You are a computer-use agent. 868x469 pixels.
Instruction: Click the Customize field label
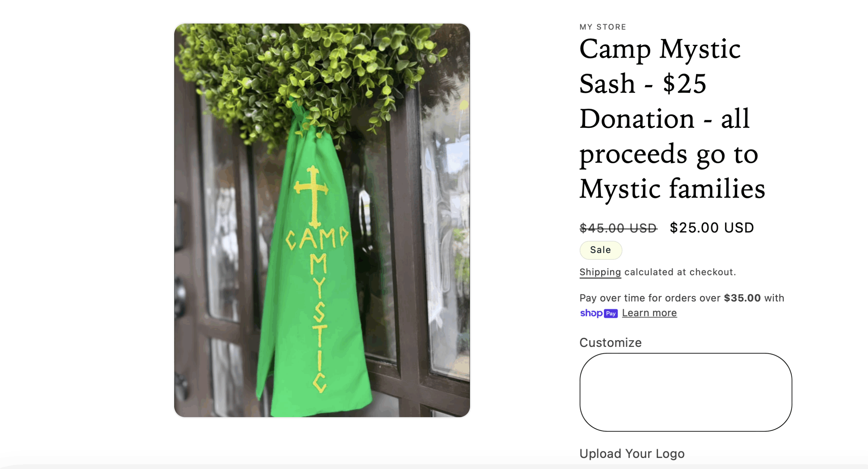610,343
